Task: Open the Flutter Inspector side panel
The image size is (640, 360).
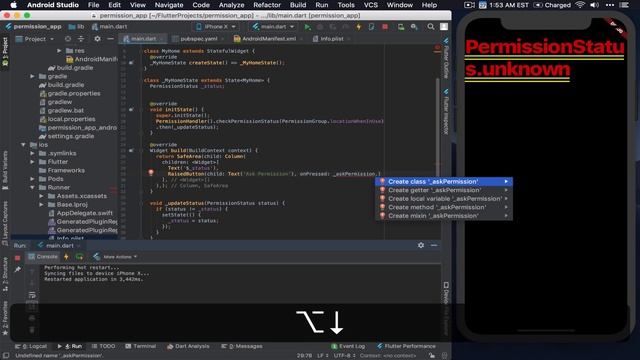Action: pos(446,111)
